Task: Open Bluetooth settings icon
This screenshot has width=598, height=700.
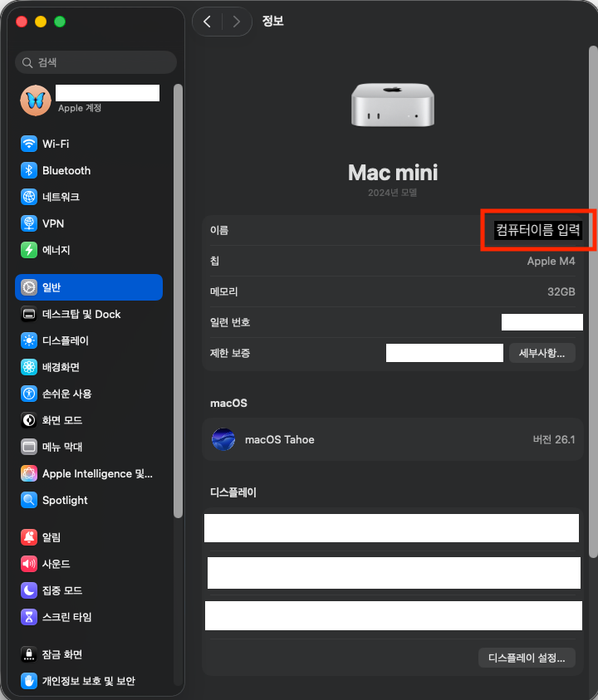Action: pyautogui.click(x=29, y=170)
